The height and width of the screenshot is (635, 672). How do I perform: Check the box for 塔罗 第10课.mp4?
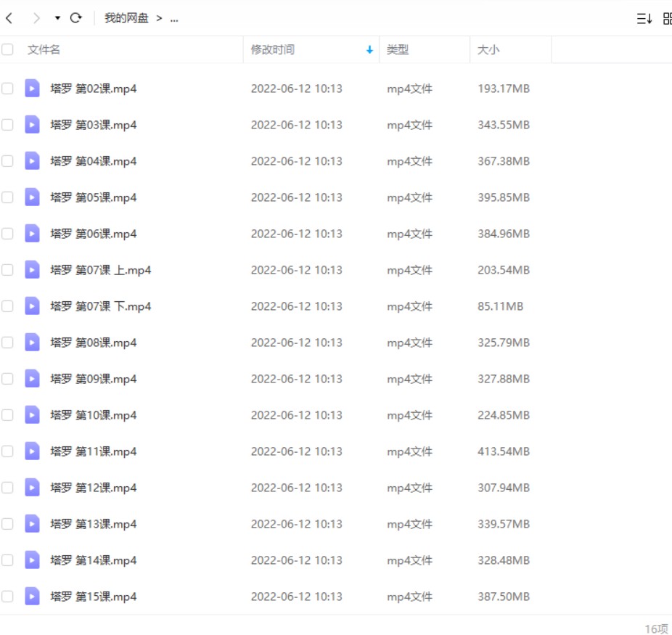coord(7,415)
